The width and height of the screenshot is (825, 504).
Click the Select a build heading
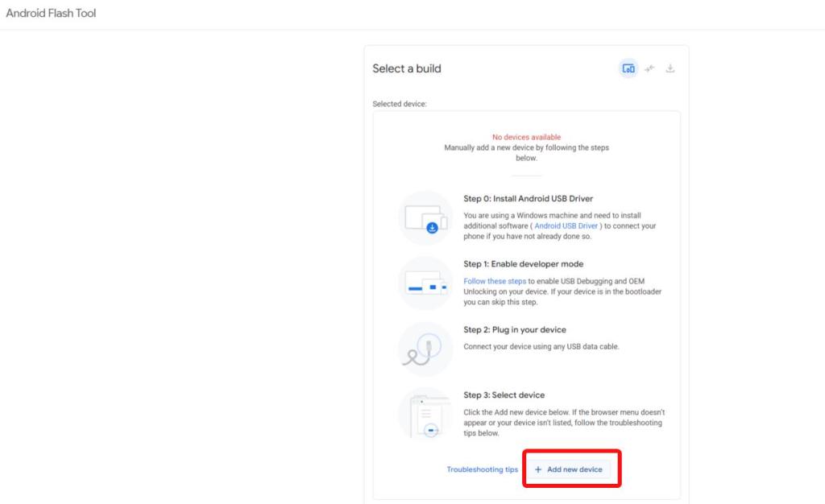click(x=407, y=68)
